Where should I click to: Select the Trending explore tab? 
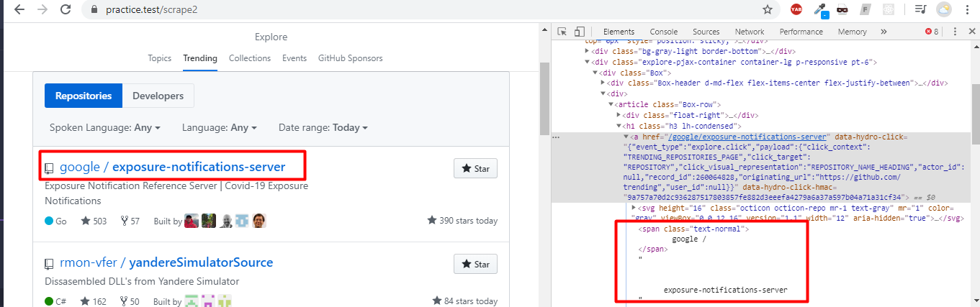click(200, 58)
